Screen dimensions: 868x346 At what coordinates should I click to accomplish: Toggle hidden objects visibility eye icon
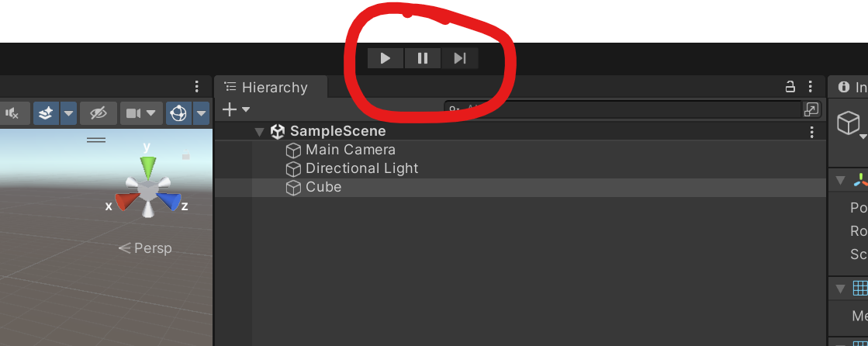click(98, 113)
